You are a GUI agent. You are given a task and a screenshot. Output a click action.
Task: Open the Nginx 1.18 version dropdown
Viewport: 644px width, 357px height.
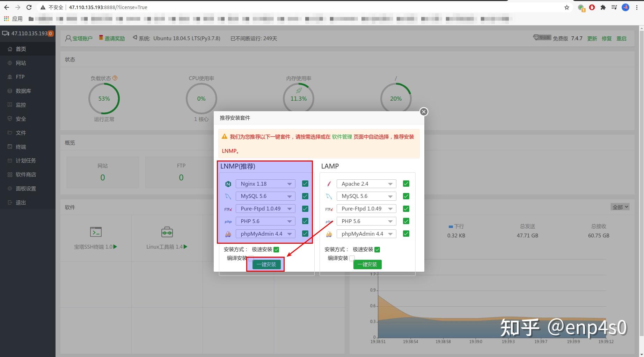pos(265,184)
